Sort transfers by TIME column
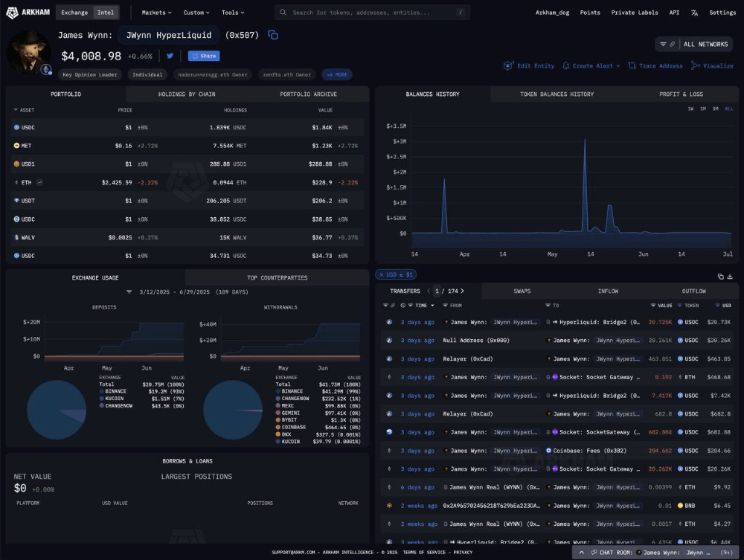744x560 pixels. (424, 306)
